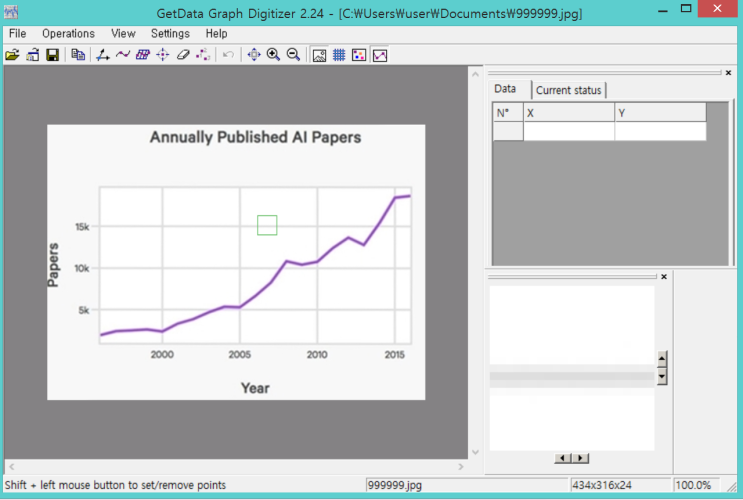Click the 5k y-axis label

pyautogui.click(x=84, y=310)
